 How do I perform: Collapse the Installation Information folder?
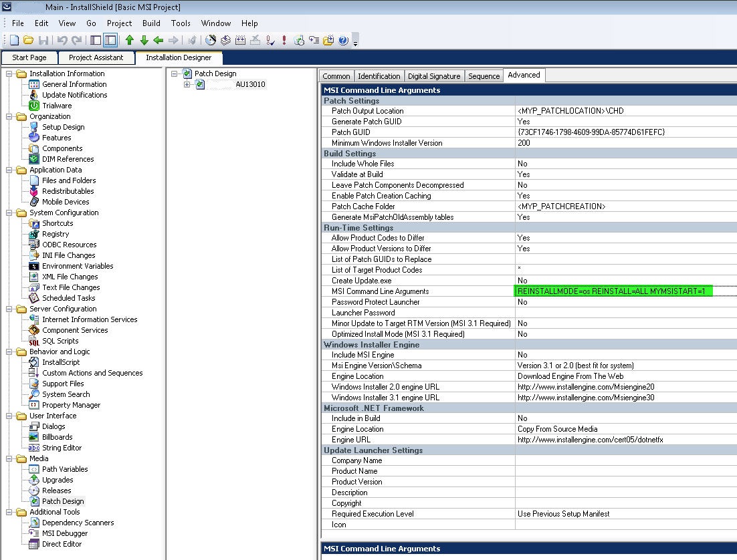click(10, 74)
